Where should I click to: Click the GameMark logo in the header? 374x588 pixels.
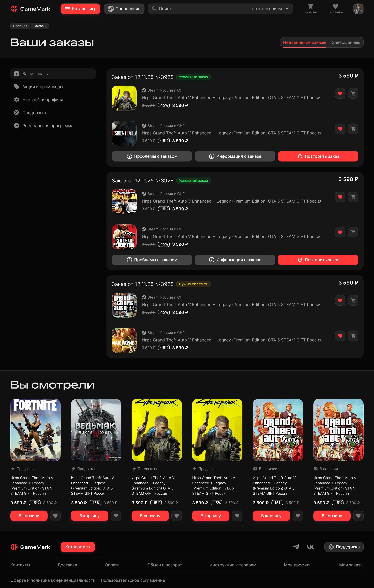(31, 9)
